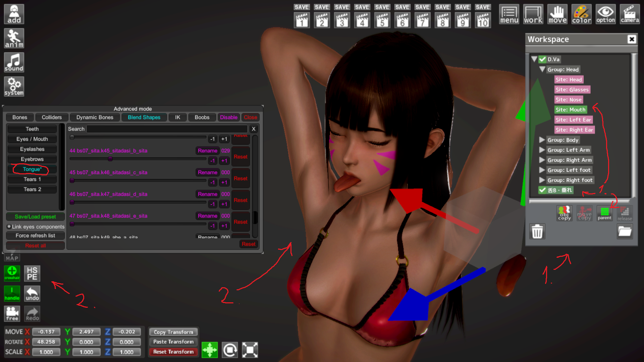Open the anim panel icon

tap(14, 38)
